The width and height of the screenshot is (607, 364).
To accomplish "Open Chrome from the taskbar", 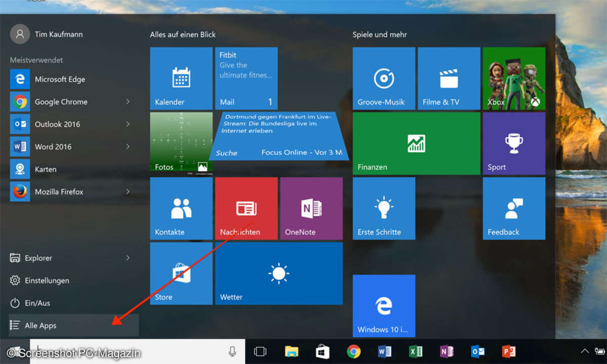I will click(x=354, y=351).
